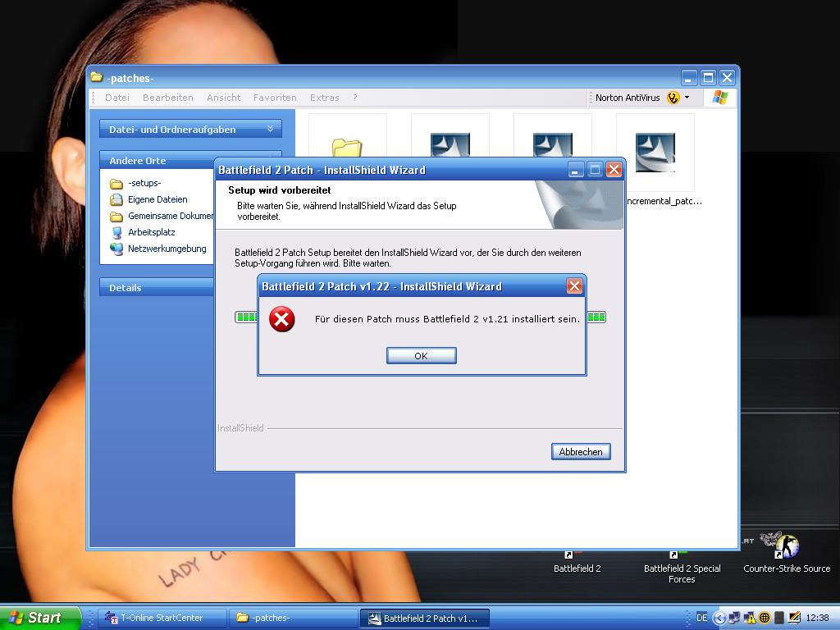
Task: Click Abbrechen in the setup wizard
Action: point(581,452)
